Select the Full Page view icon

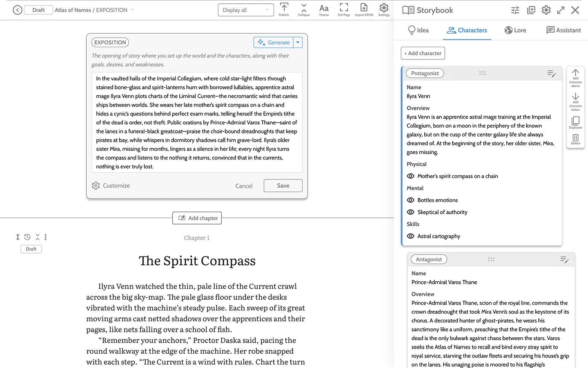[343, 9]
